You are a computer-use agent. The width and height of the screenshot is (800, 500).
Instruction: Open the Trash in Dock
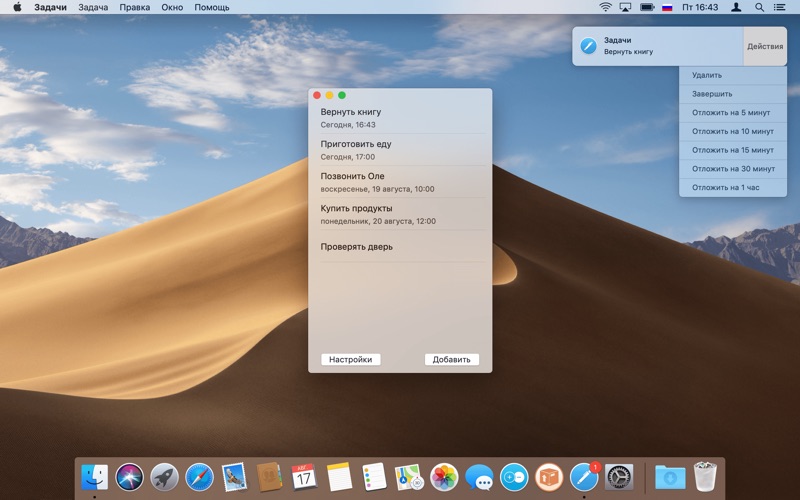[x=706, y=477]
